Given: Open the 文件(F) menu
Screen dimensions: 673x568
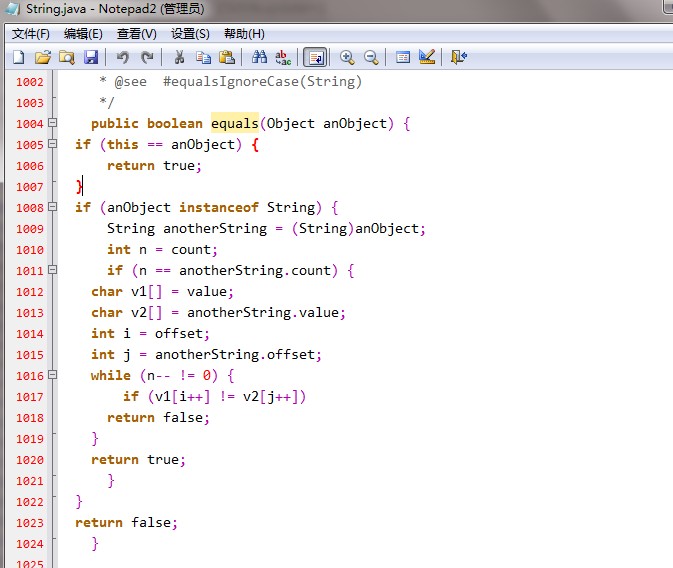Looking at the screenshot, I should pyautogui.click(x=30, y=34).
